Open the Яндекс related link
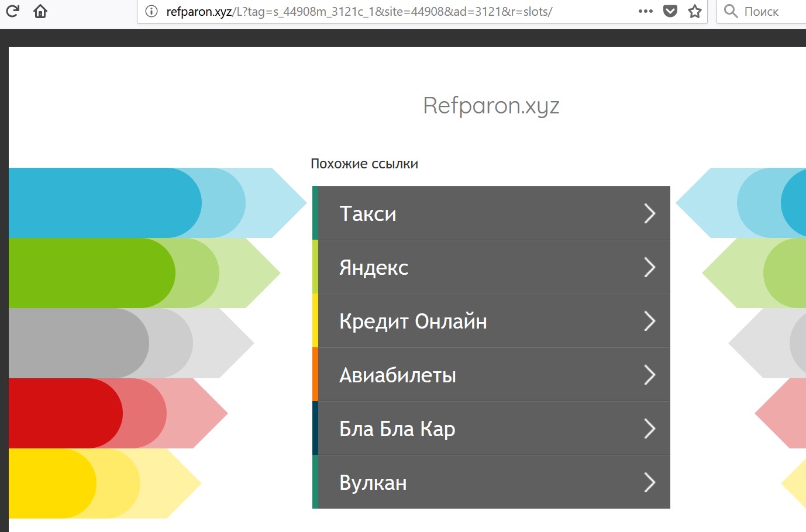Screen dimensions: 806x532 (491, 267)
